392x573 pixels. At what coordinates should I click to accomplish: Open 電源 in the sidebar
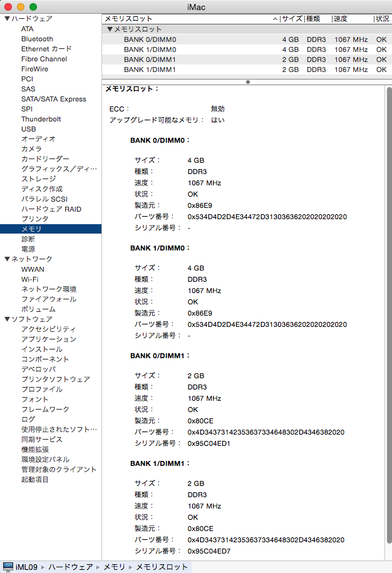point(28,249)
